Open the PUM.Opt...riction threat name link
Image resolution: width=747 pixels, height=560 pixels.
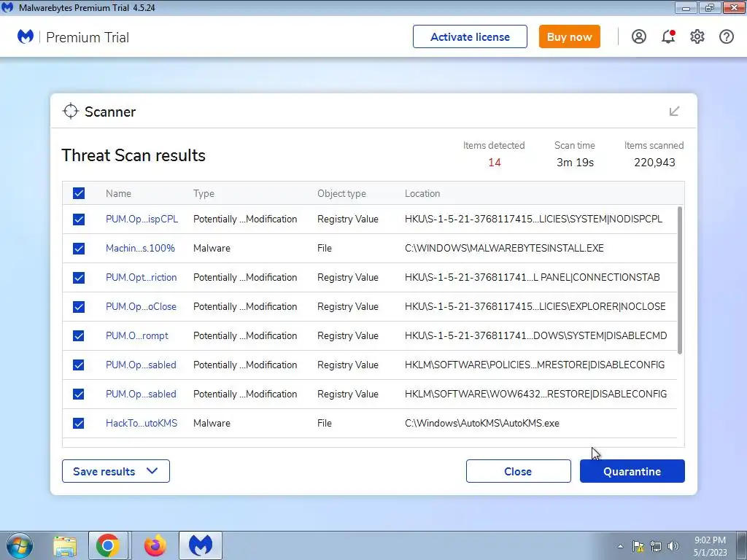tap(141, 277)
